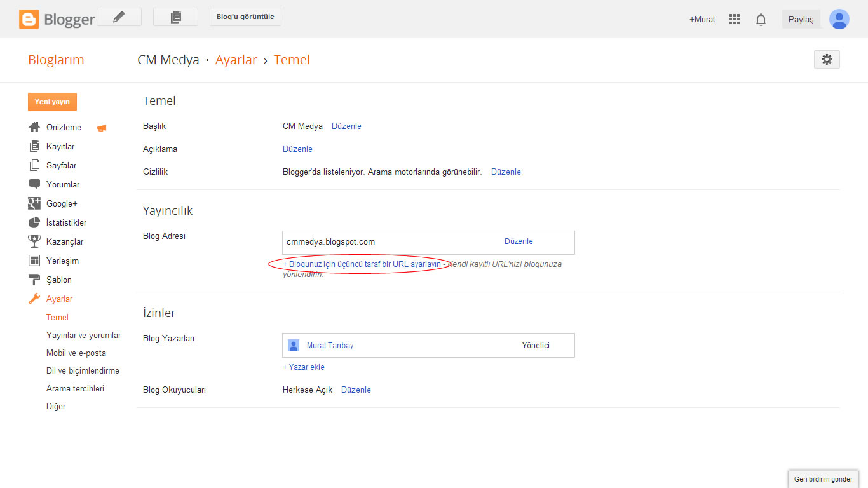Open the settings gear dropdown
The width and height of the screenshot is (868, 488).
(826, 59)
